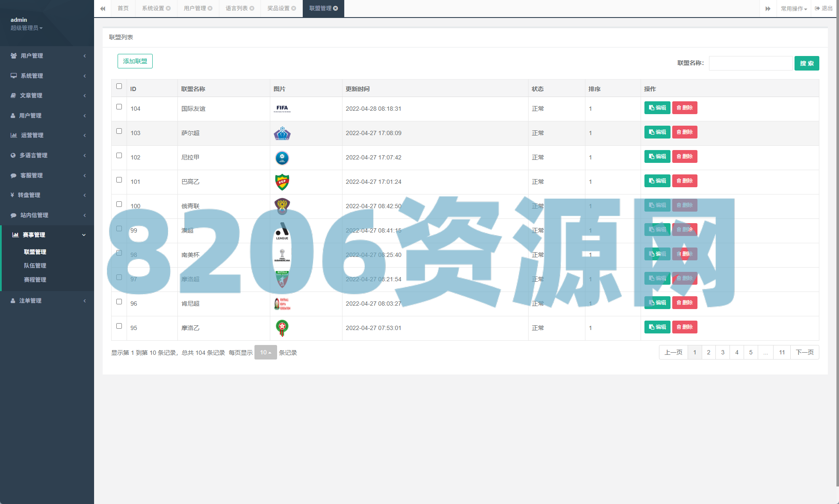The image size is (839, 504).
Task: Close the 奖品设置 tab with its x icon
Action: [x=294, y=8]
